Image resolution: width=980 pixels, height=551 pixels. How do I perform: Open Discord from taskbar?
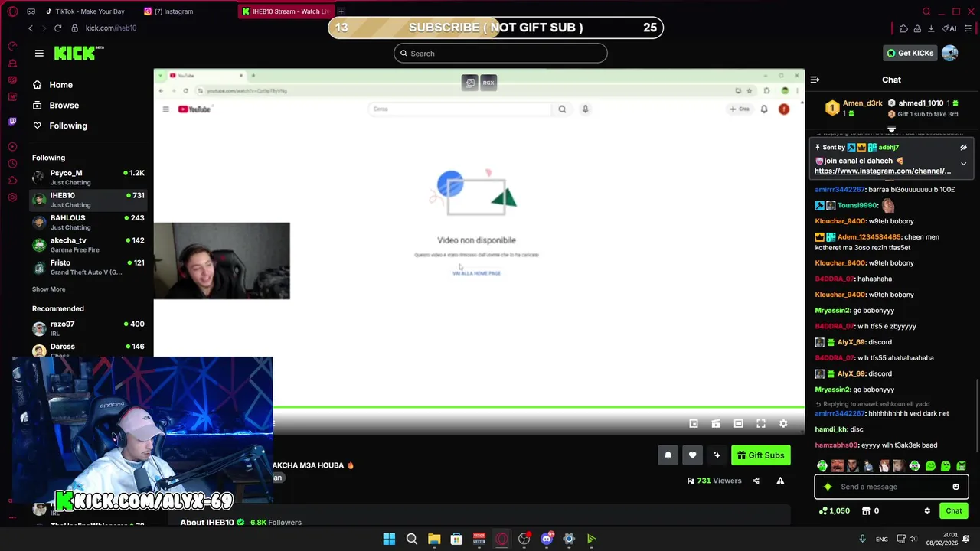547,539
